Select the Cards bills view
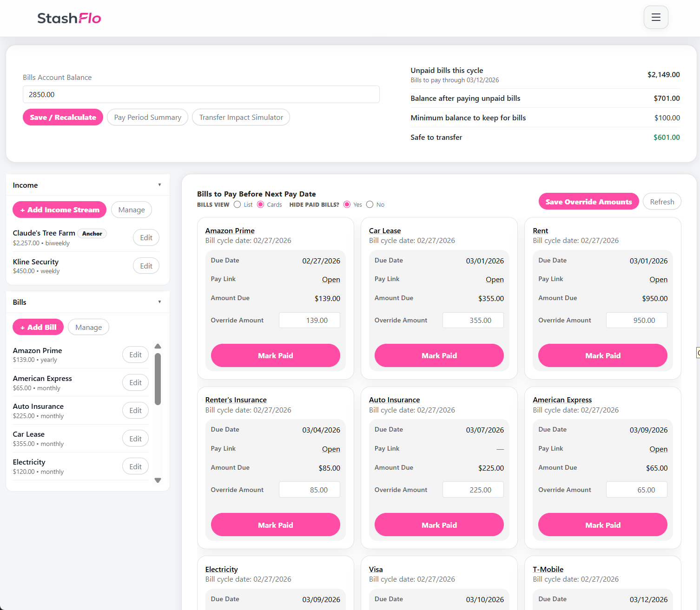The height and width of the screenshot is (610, 700). pos(260,204)
